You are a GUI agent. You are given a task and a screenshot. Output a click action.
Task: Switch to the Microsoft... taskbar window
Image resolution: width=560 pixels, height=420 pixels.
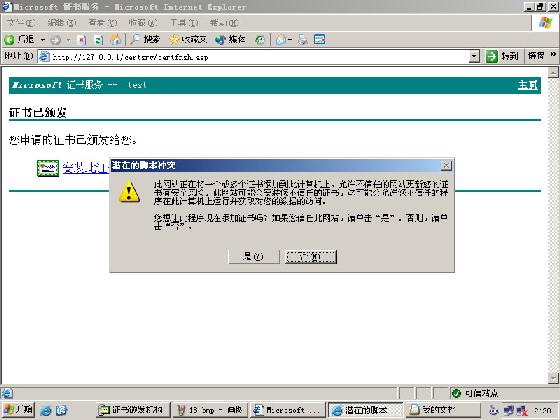[x=288, y=410]
